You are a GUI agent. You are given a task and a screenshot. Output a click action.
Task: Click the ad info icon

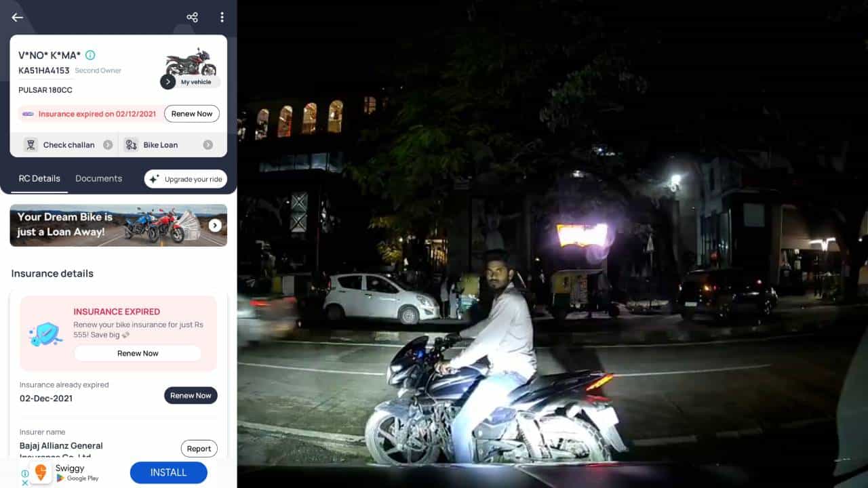click(x=25, y=474)
